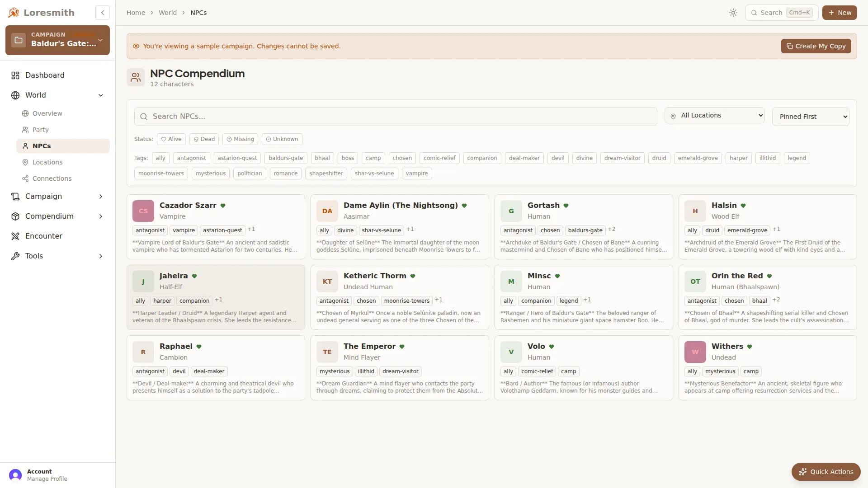
Task: Open the All Locations dropdown
Action: (x=714, y=115)
